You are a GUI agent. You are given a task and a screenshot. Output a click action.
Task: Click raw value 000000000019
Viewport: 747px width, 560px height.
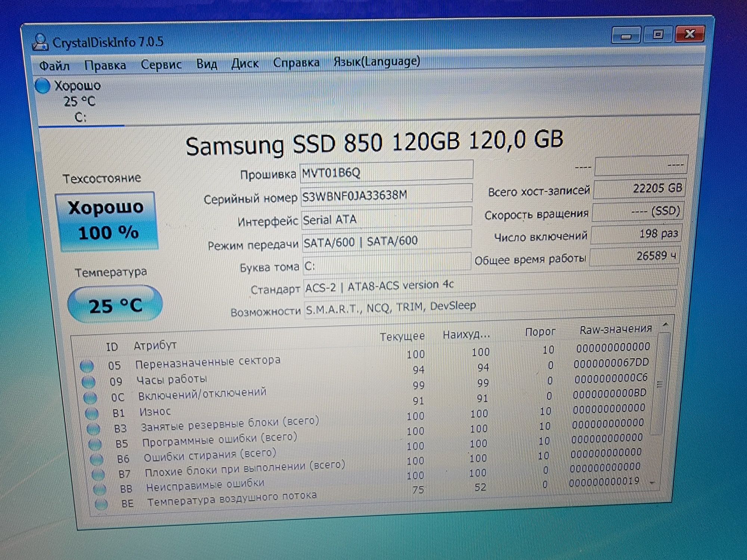pyautogui.click(x=604, y=482)
